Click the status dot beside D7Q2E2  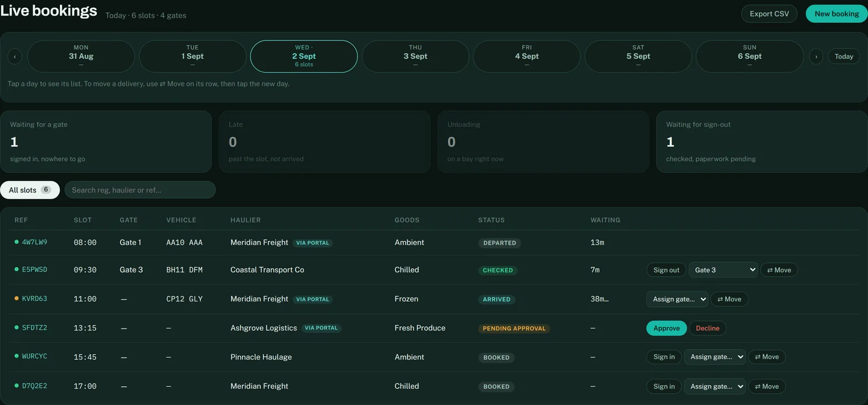coord(17,386)
